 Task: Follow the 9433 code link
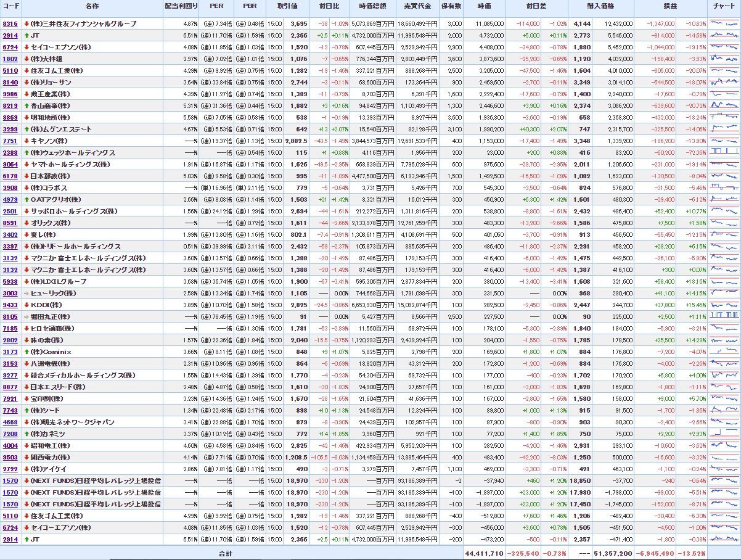pos(10,305)
